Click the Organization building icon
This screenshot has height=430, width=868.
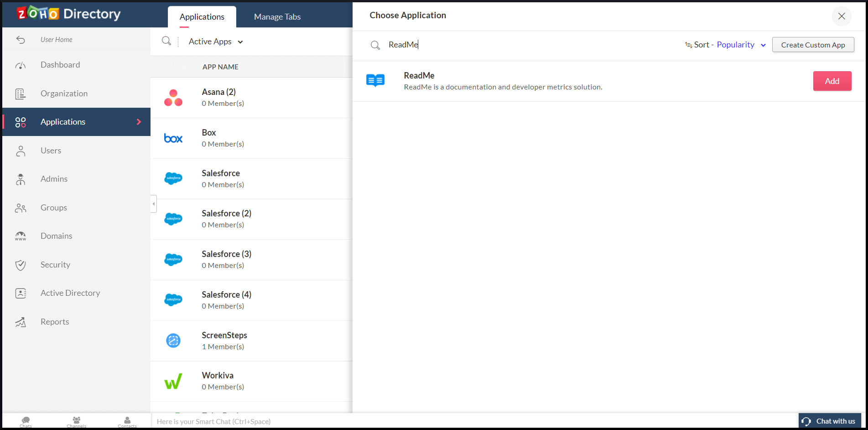(x=21, y=94)
